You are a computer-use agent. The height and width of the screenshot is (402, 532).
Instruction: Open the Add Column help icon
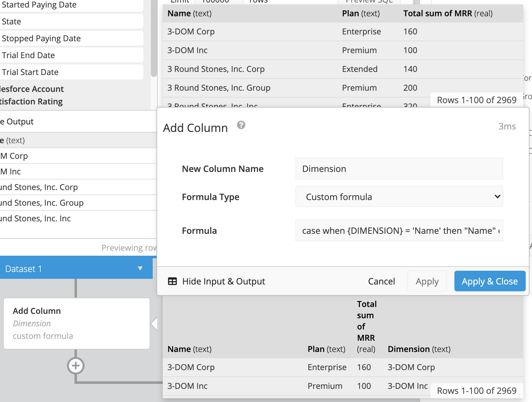(241, 125)
